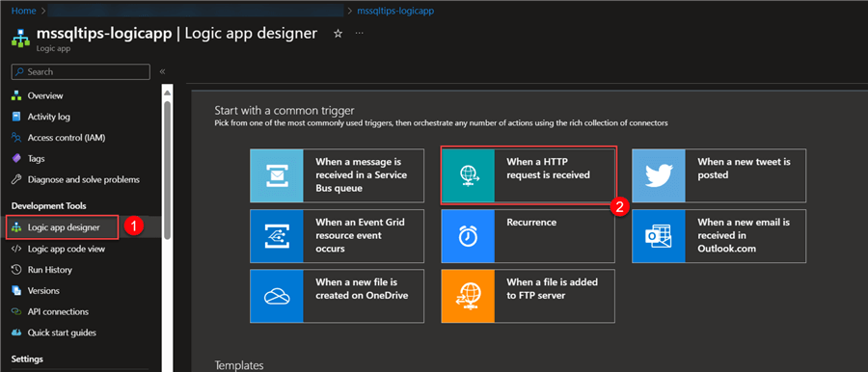Screen dimensions: 868x372
Task: Click the Templates heading
Action: click(x=238, y=365)
